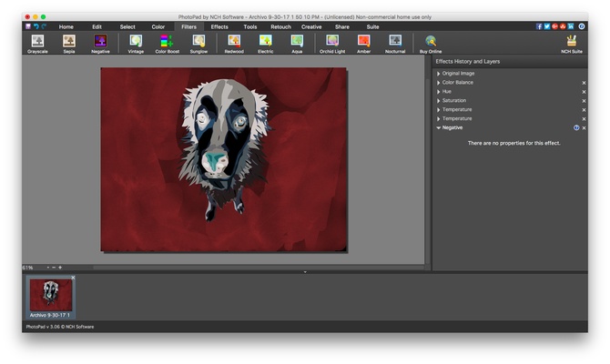Open the Edit tab
610x364 pixels.
point(97,26)
